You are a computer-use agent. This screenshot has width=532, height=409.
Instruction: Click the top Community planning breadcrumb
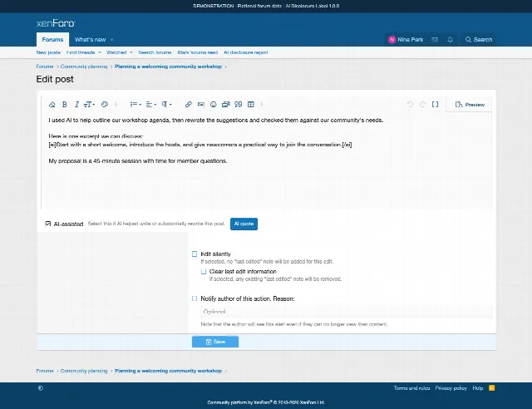[x=84, y=67]
